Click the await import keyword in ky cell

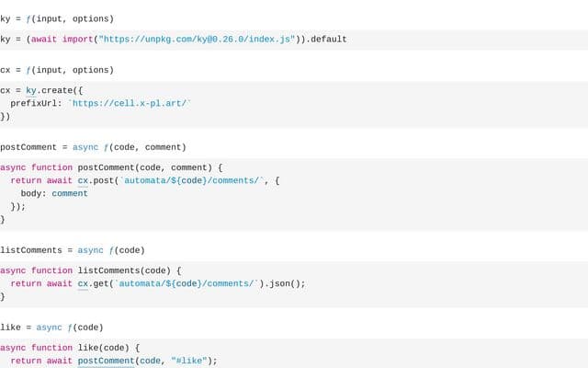[x=62, y=39]
